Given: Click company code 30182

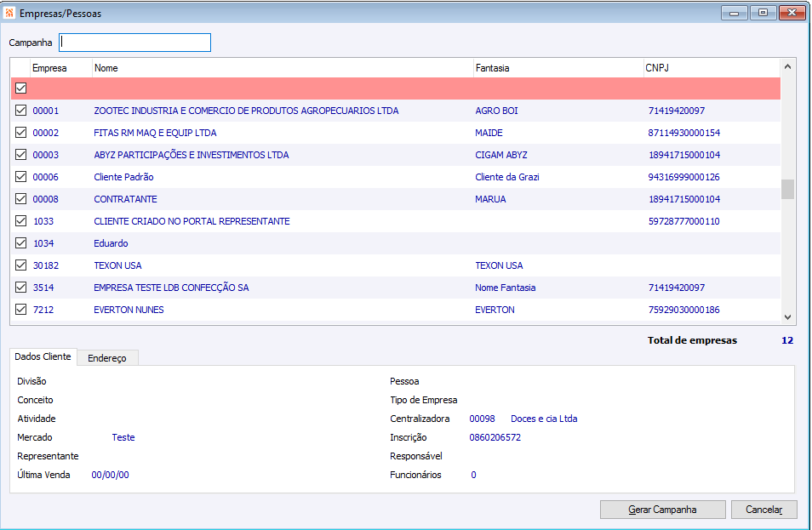Looking at the screenshot, I should (x=46, y=265).
